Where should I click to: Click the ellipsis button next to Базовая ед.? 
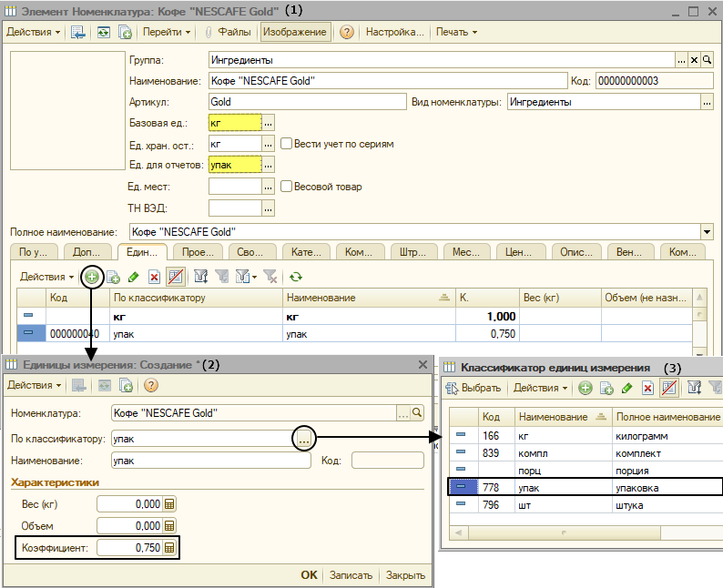coord(269,123)
